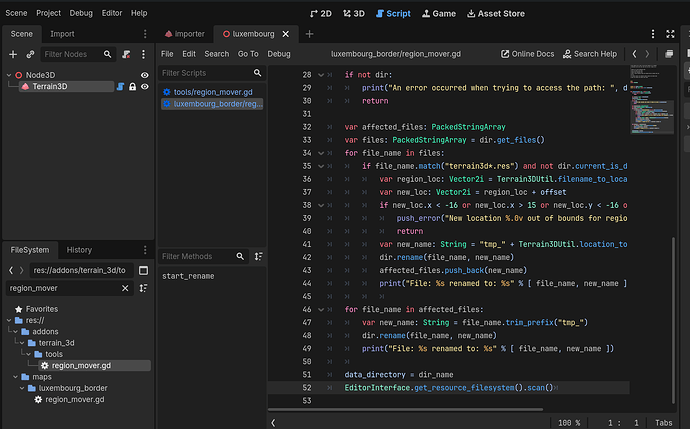Image resolution: width=690 pixels, height=429 pixels.
Task: Click the code minimap overview
Action: (652, 99)
